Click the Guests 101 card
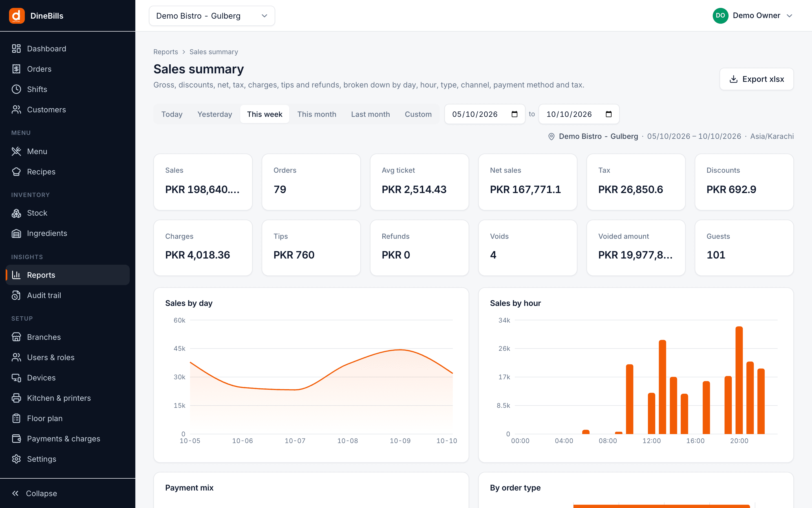Screen dimensions: 812x508 click(x=744, y=248)
